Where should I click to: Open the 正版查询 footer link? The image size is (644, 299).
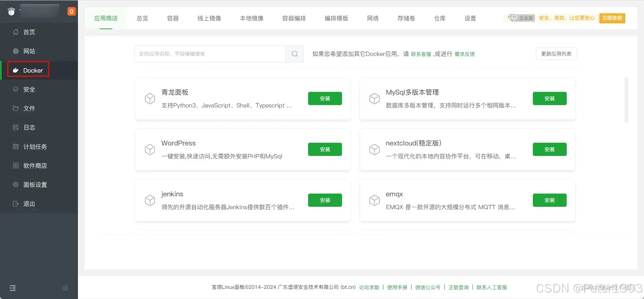pyautogui.click(x=459, y=287)
